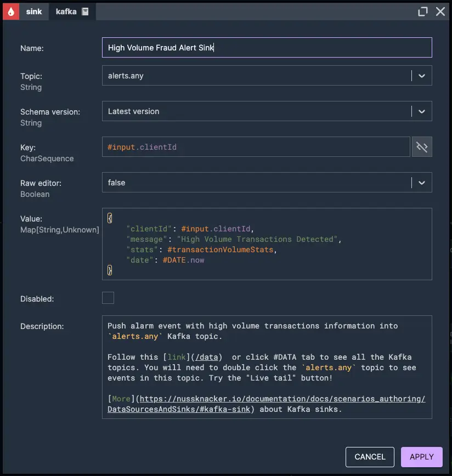Click the Boolean type hint

(35, 194)
